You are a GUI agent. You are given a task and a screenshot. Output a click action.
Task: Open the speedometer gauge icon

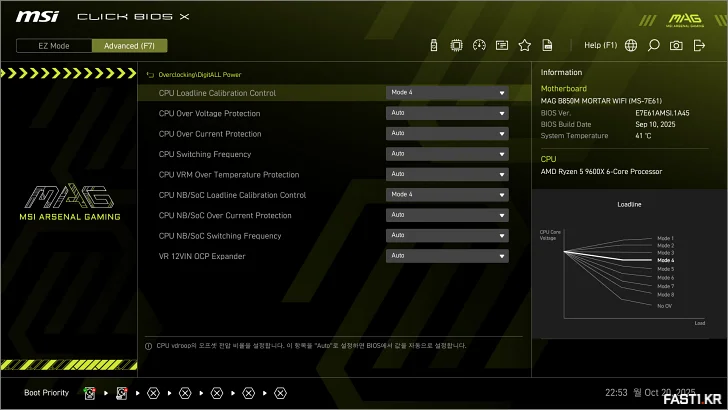[x=479, y=46]
